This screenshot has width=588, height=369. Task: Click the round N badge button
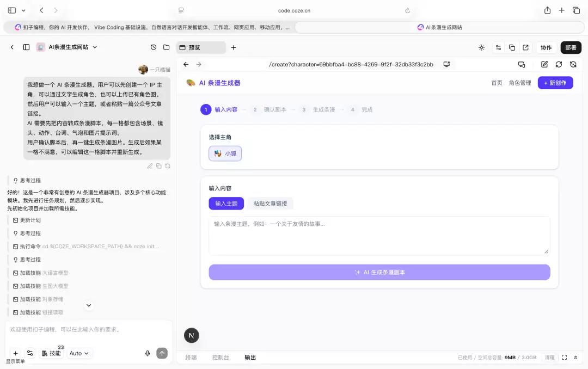coord(191,336)
